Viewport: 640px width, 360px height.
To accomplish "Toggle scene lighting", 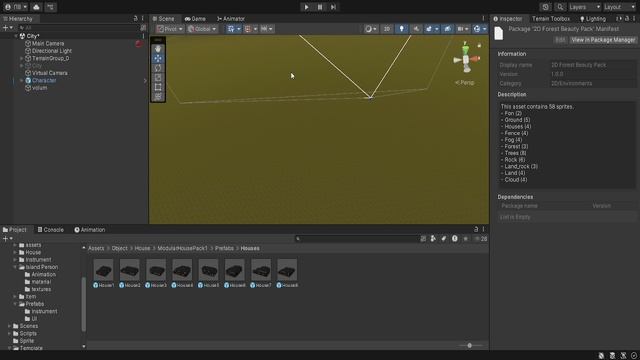I will click(401, 29).
